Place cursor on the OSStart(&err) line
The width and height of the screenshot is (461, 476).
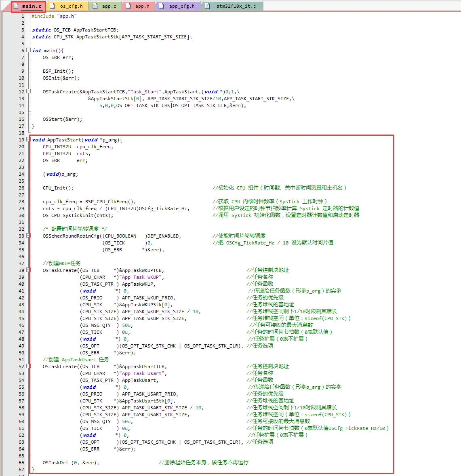pos(62,119)
